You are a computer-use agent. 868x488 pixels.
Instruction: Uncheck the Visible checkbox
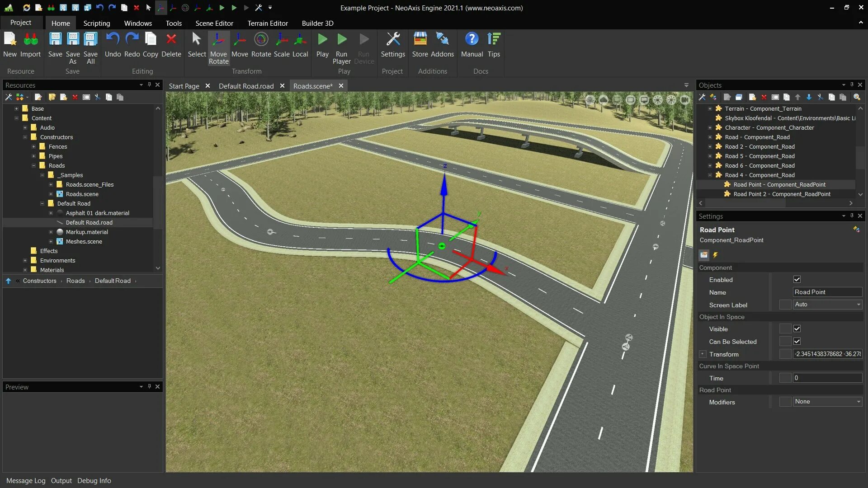[797, 329]
